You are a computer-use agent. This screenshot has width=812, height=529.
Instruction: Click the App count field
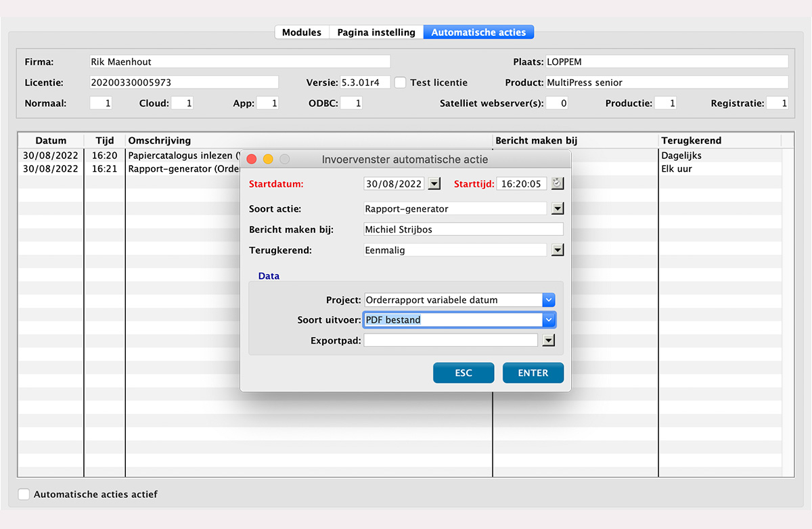(267, 103)
